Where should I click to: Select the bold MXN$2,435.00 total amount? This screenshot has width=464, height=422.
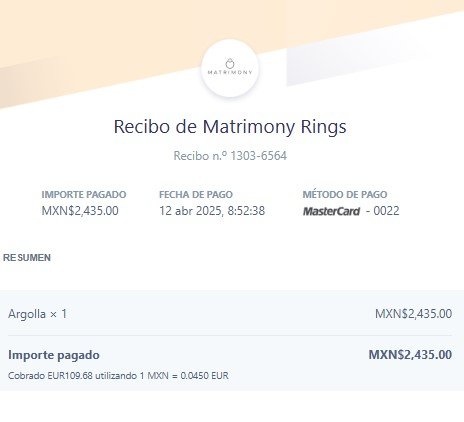pos(410,355)
